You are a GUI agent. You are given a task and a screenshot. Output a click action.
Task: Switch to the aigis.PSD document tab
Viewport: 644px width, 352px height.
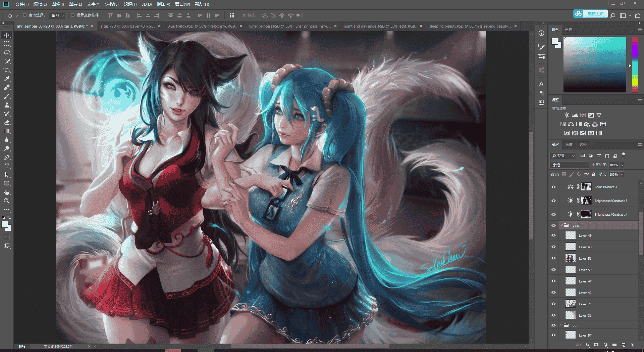click(x=128, y=26)
